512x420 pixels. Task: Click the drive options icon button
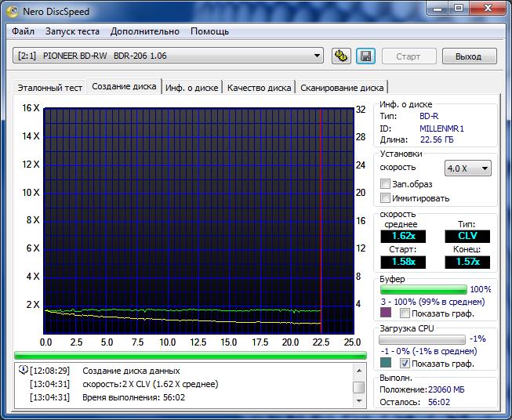click(341, 56)
